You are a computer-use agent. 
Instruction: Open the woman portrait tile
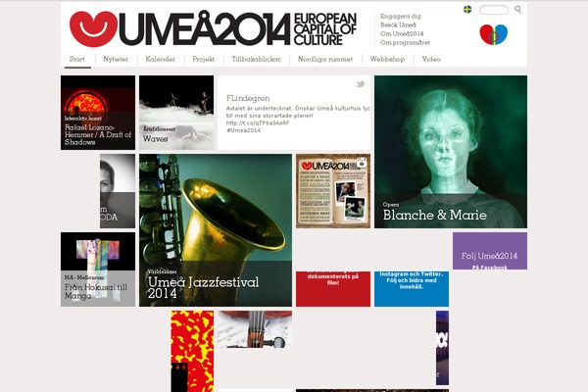(x=118, y=191)
